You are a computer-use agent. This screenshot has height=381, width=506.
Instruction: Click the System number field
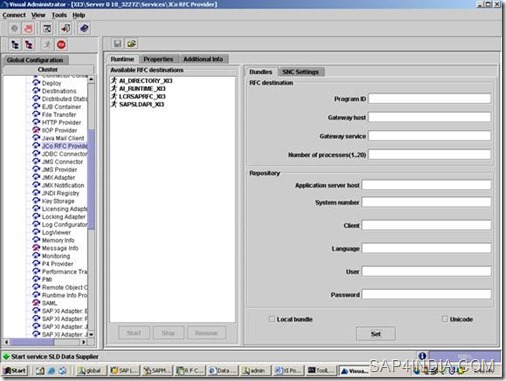[x=426, y=202]
